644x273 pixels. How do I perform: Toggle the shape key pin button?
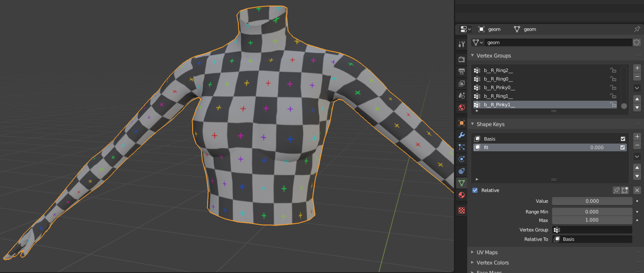(617, 190)
